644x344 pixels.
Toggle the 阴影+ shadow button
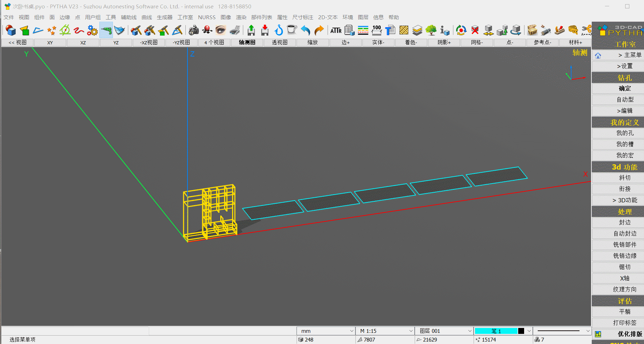(x=444, y=43)
